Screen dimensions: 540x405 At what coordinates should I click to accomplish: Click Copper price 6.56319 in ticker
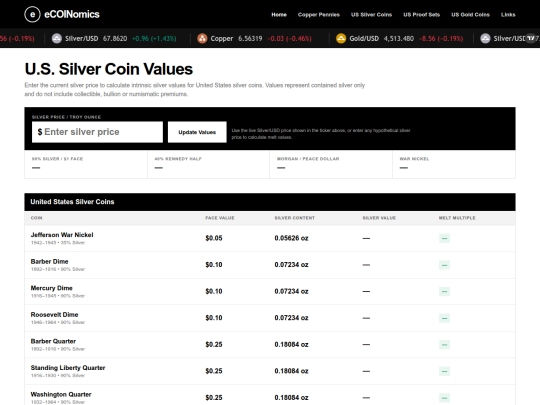[x=250, y=38]
